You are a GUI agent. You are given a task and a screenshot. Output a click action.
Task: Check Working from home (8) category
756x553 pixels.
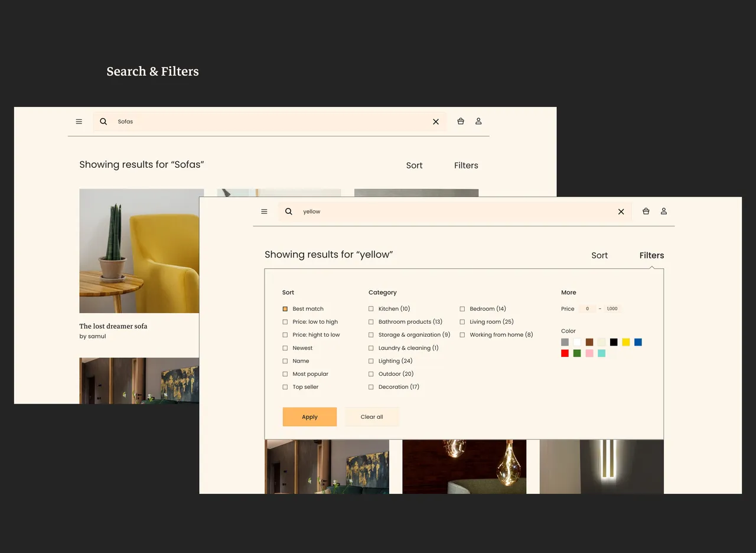tap(462, 335)
